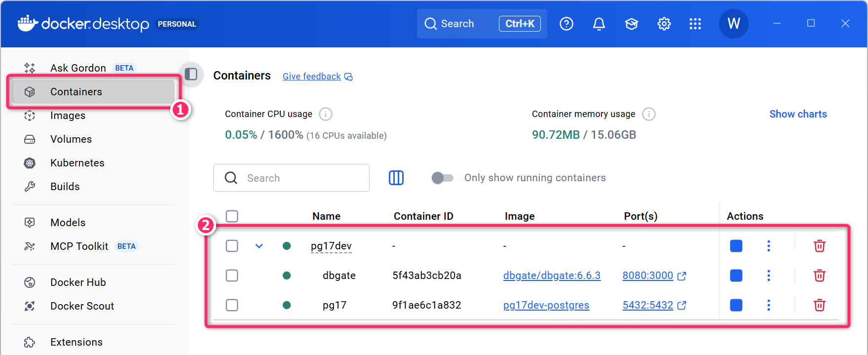
Task: Open more actions menu for dbgate
Action: [x=768, y=276]
